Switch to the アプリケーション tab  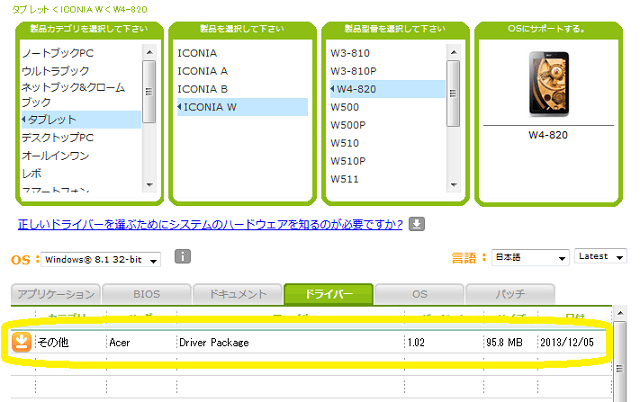(x=56, y=294)
